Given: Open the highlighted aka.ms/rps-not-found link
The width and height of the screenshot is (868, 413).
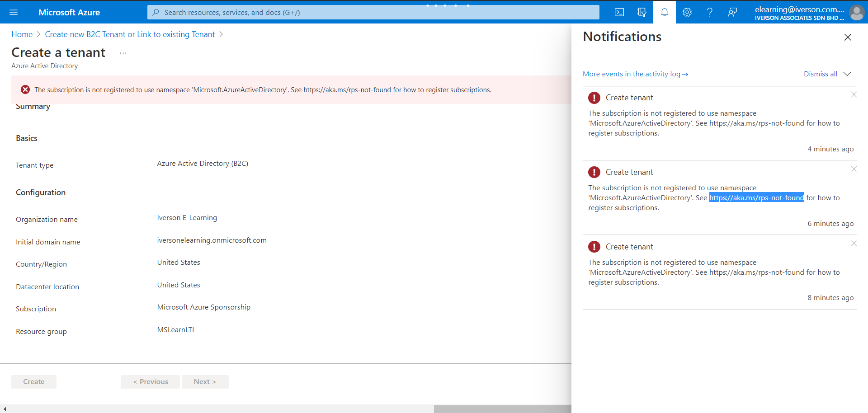Looking at the screenshot, I should pyautogui.click(x=756, y=197).
